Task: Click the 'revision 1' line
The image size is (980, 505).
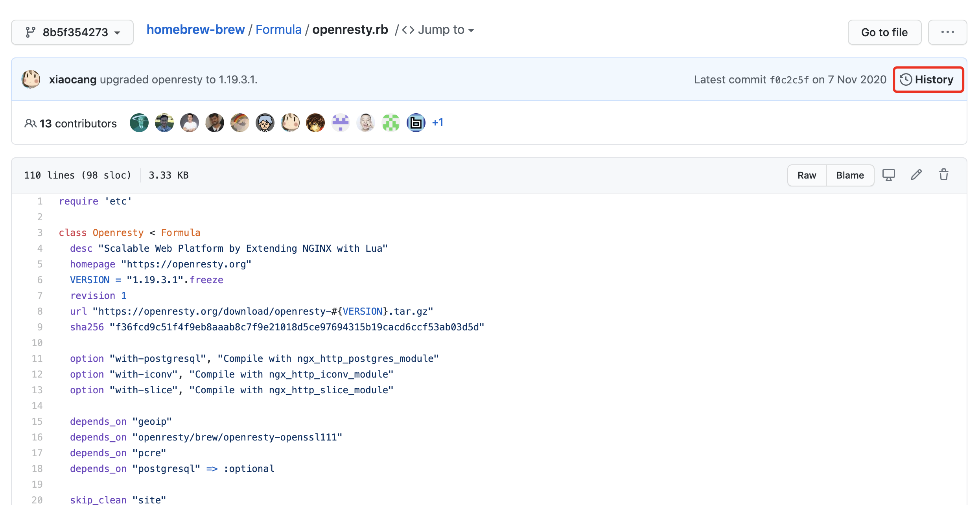Action: pyautogui.click(x=98, y=296)
